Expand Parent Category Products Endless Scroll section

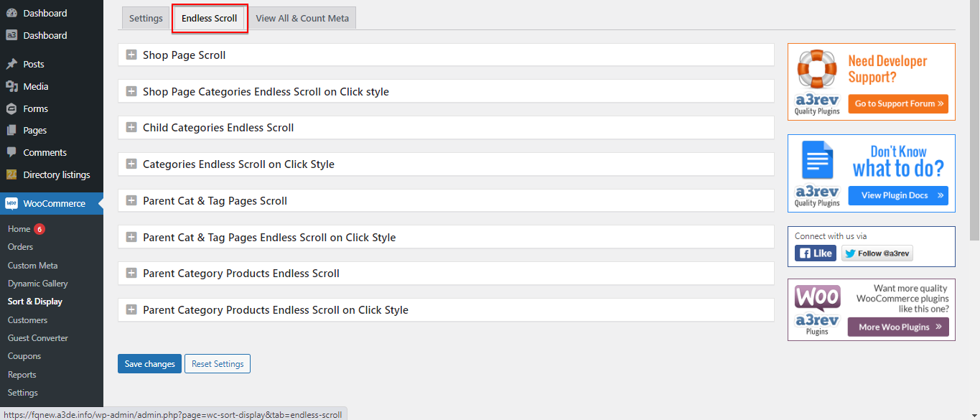click(131, 273)
